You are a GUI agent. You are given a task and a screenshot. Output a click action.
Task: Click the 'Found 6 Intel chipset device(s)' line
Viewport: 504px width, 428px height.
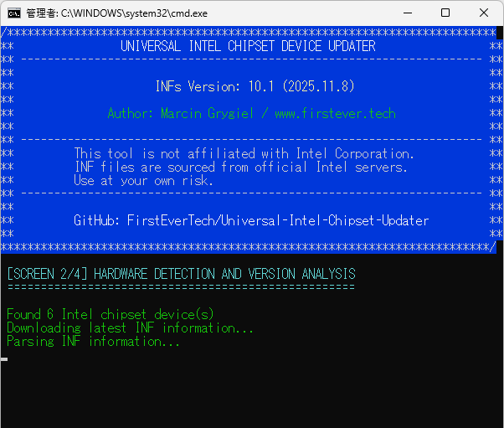110,314
